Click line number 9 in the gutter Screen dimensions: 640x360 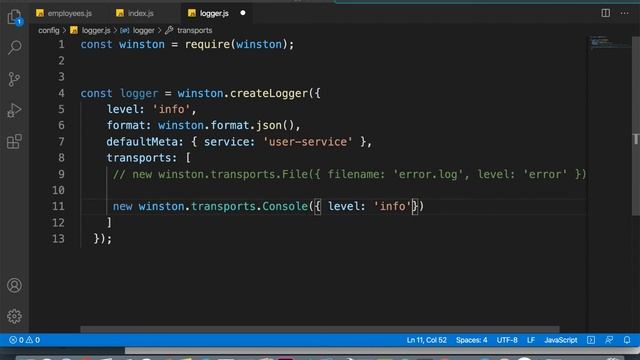point(61,174)
